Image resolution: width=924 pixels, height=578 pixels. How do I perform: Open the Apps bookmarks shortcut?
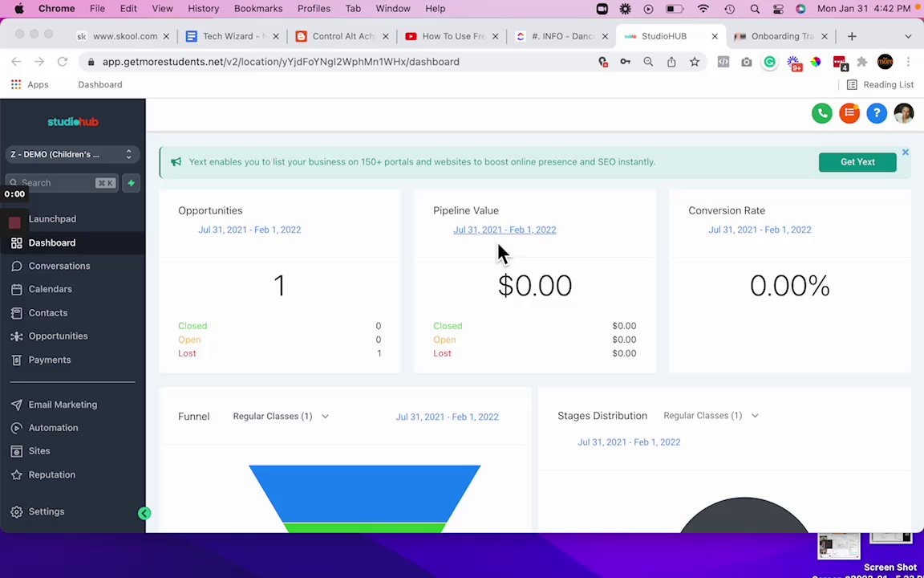click(x=30, y=85)
